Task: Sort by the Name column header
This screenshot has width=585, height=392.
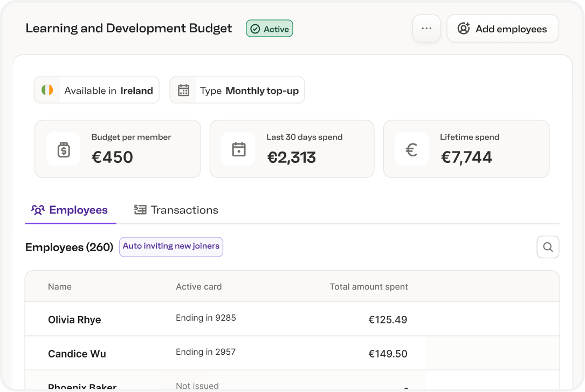Action: tap(60, 287)
